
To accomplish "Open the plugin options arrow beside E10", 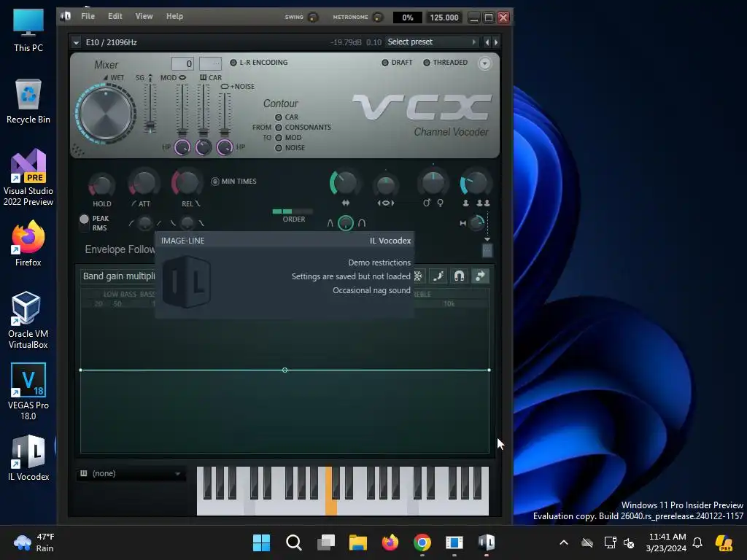I will click(76, 42).
